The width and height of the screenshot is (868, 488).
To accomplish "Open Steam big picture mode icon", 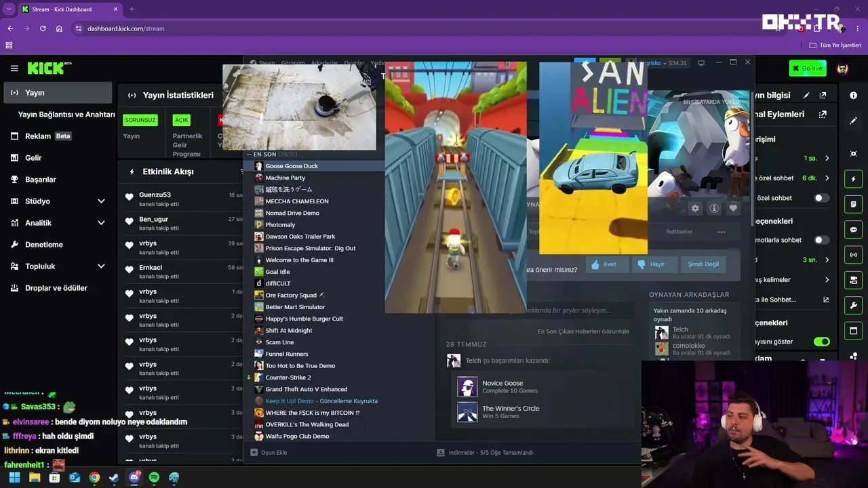I will point(701,63).
